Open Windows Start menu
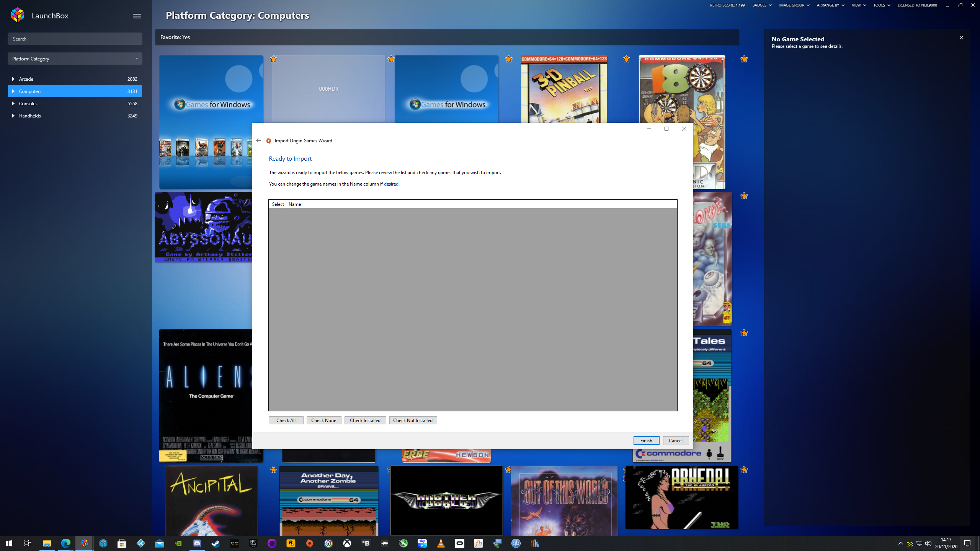This screenshot has width=980, height=551. click(x=9, y=543)
